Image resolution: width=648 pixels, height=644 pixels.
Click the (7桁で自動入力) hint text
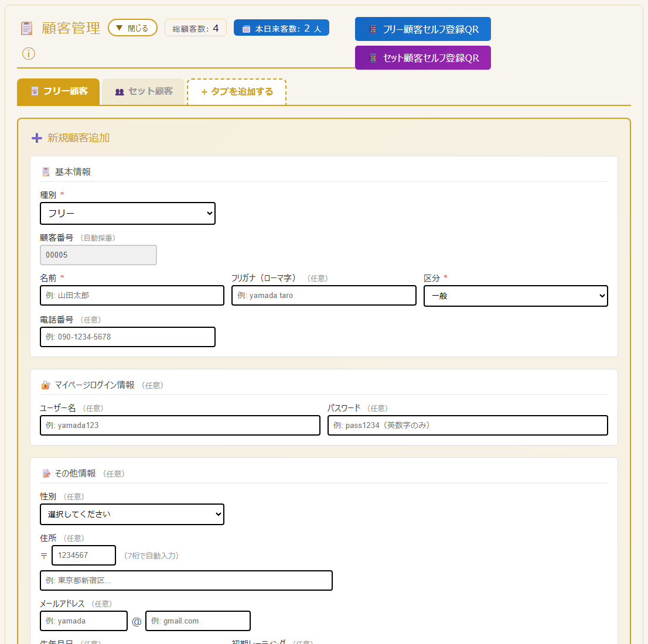pos(151,556)
